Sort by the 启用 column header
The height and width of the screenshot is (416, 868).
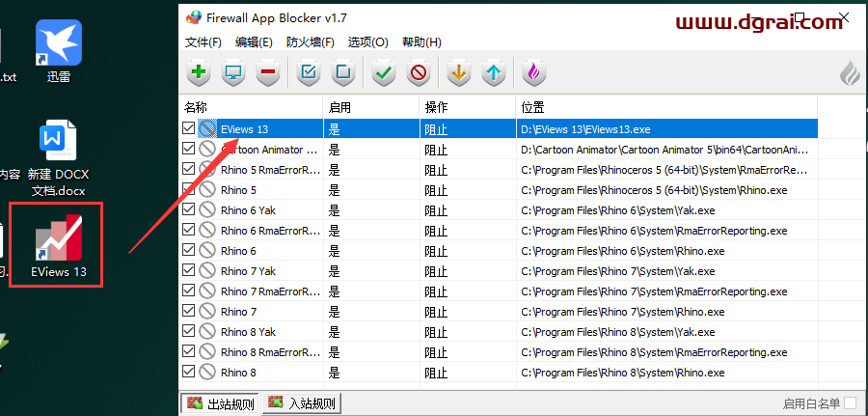371,107
